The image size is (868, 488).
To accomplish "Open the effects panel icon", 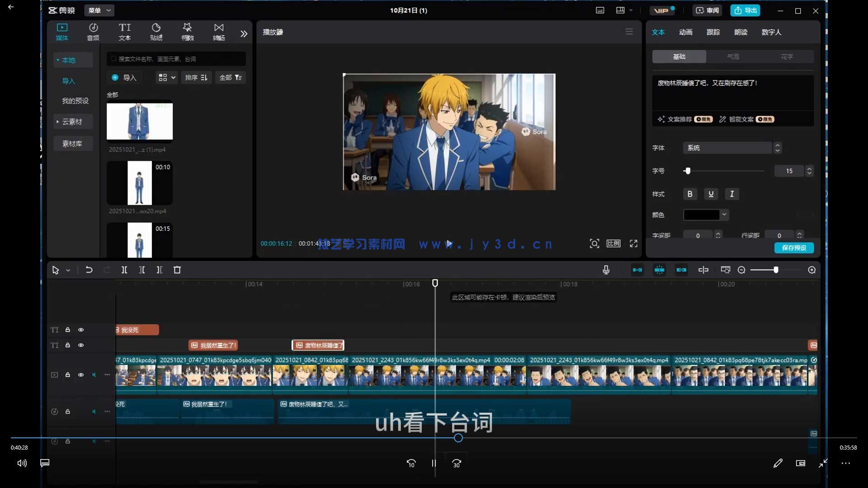I will 187,32.
